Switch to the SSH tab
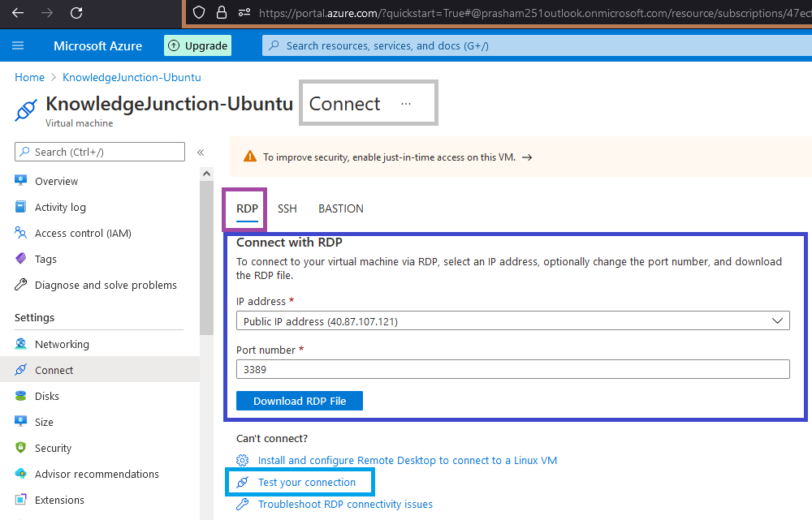This screenshot has width=812, height=520. click(x=287, y=208)
